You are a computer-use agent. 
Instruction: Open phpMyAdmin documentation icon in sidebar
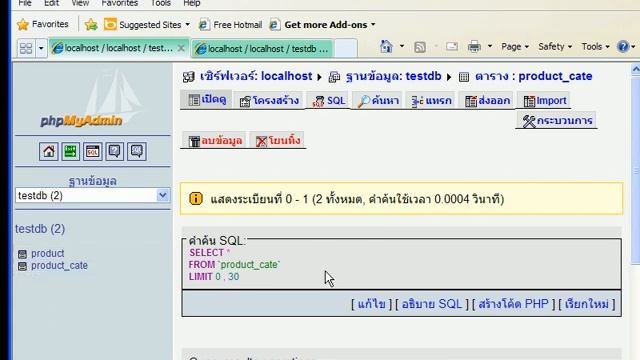[115, 151]
